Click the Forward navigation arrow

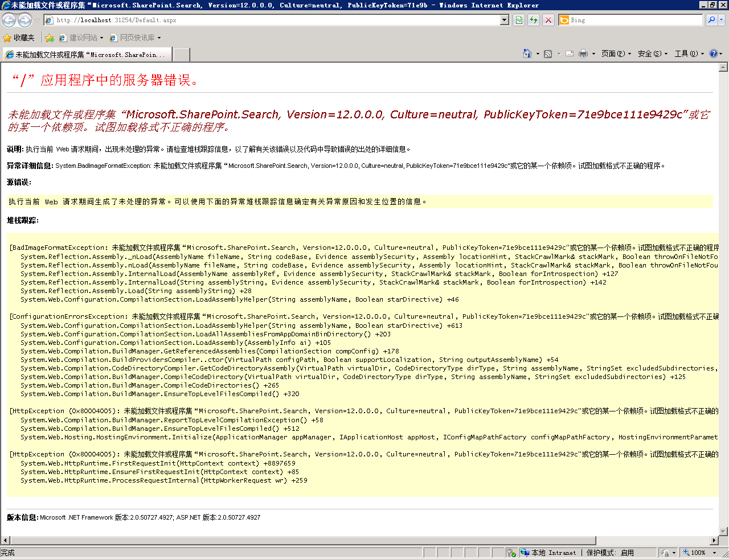(24, 20)
